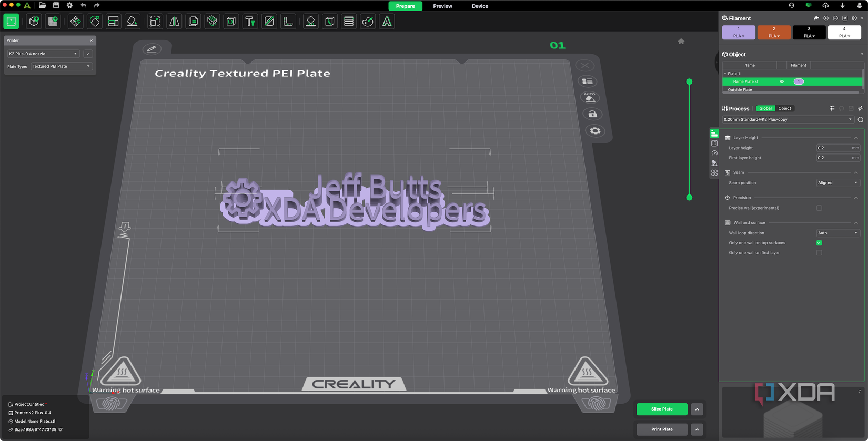The width and height of the screenshot is (868, 441).
Task: Click the Add plate icon in toolbar
Action: coord(53,22)
